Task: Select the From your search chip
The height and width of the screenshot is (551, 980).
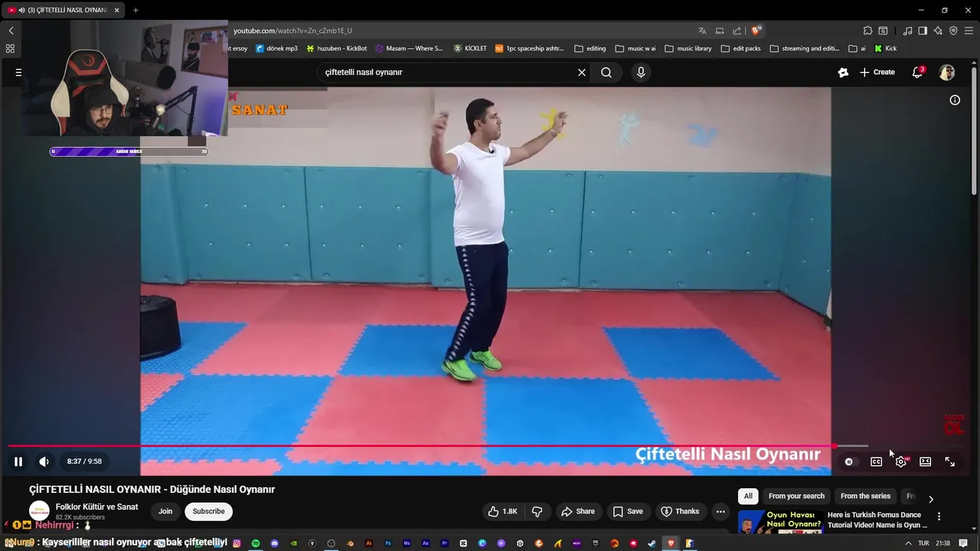Action: pos(796,496)
